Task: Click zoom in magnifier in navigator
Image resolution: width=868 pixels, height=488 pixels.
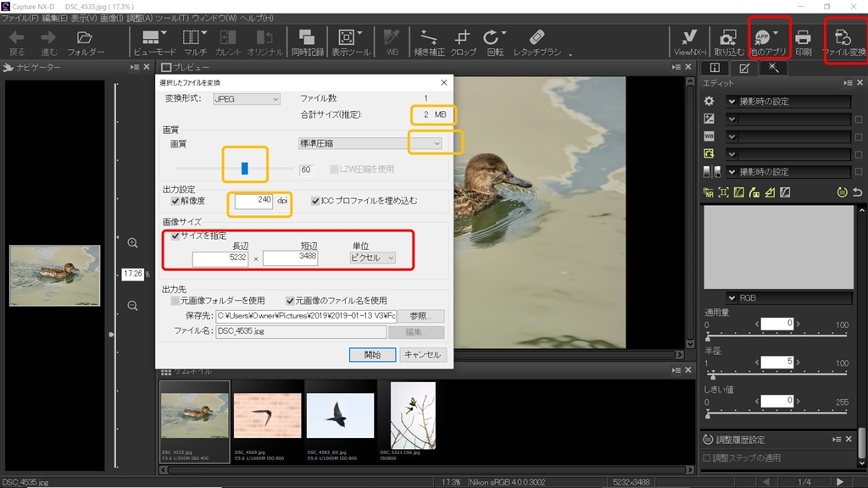Action: [133, 243]
